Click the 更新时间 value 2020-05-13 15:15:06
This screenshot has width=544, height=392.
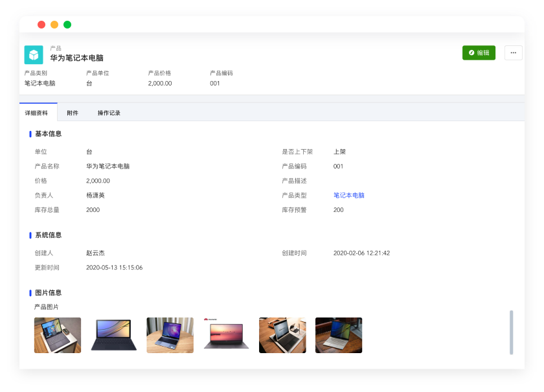coord(114,268)
